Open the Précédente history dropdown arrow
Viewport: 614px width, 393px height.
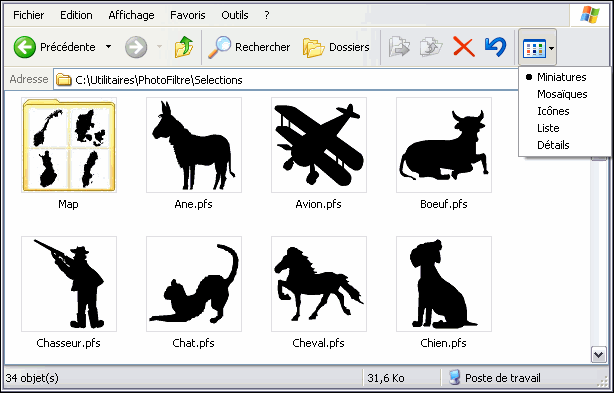click(x=108, y=47)
